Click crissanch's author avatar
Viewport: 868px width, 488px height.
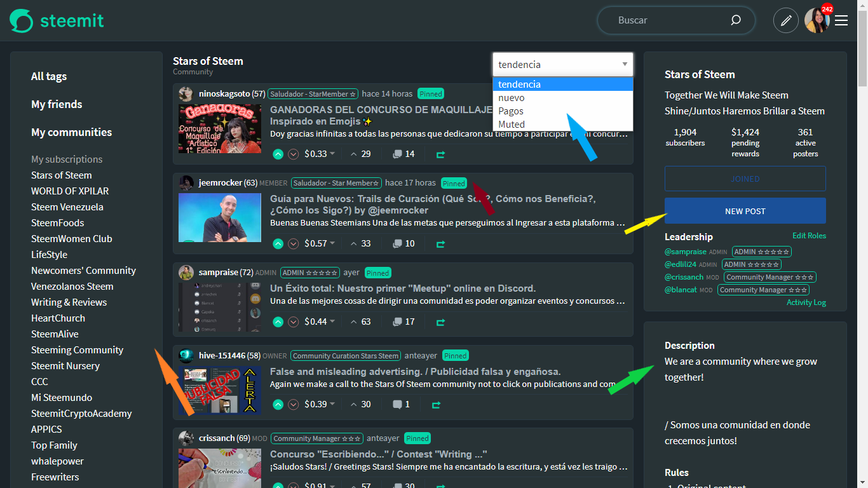click(x=186, y=438)
